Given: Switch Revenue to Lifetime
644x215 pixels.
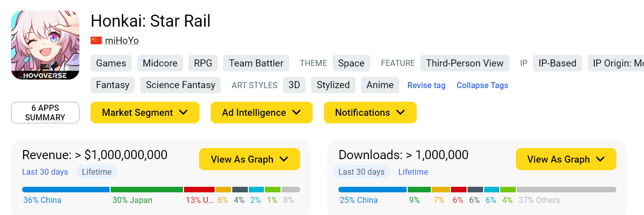Looking at the screenshot, I should click(97, 172).
